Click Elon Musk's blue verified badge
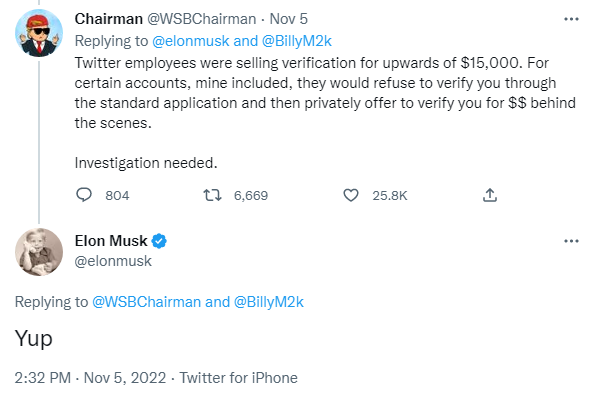590x396 pixels. click(159, 241)
